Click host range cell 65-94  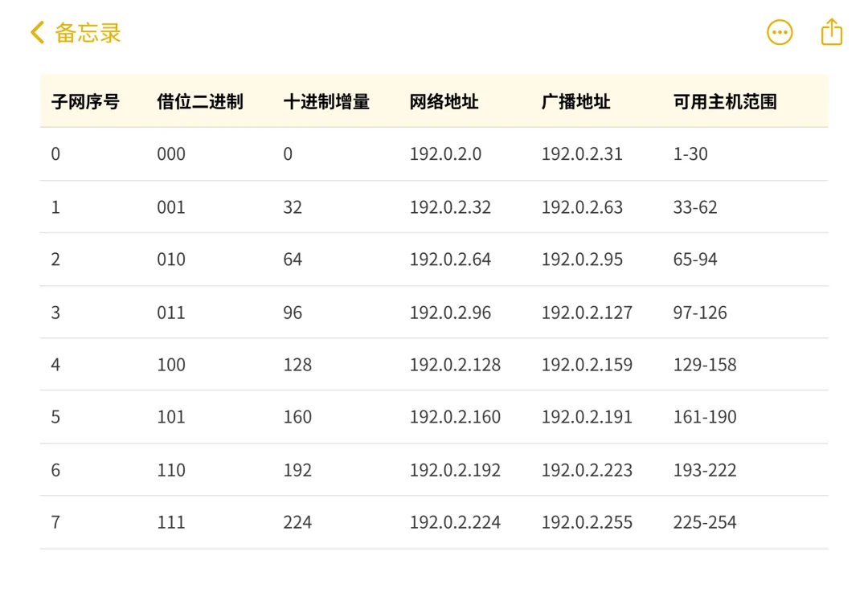[x=695, y=260]
